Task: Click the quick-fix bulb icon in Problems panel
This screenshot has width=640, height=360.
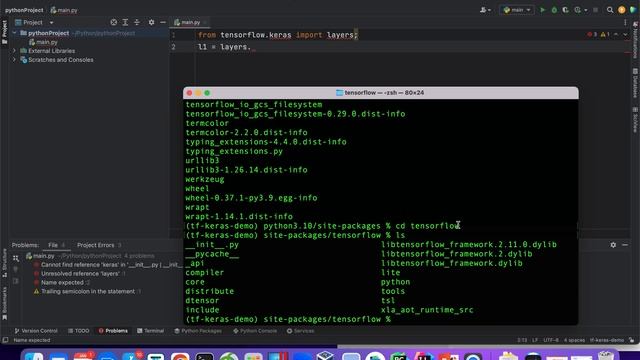Action: click(x=16, y=269)
